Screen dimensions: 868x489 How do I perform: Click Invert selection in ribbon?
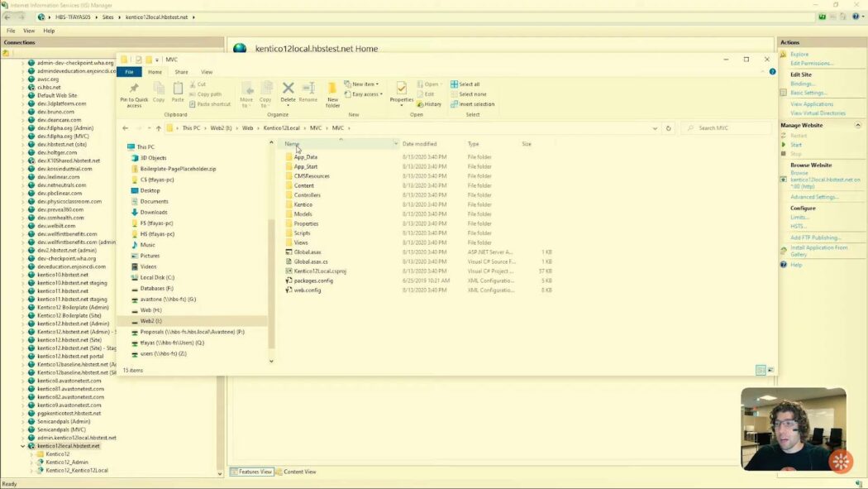coord(472,104)
